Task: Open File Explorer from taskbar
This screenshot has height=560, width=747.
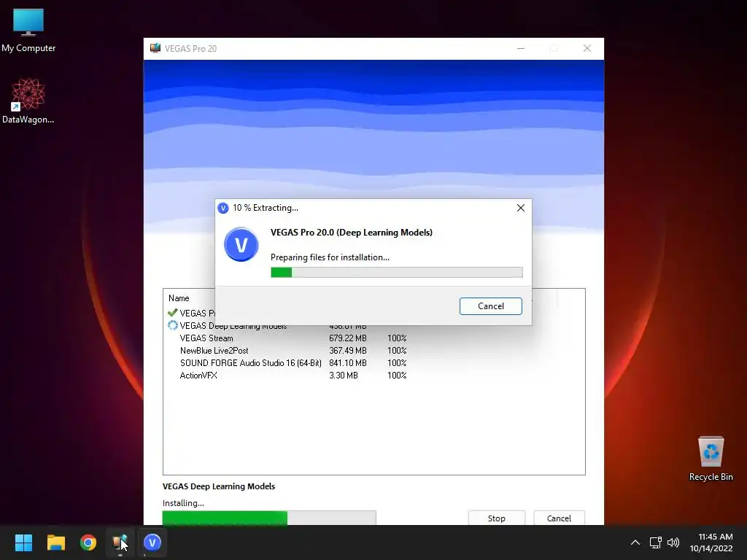Action: [x=55, y=542]
